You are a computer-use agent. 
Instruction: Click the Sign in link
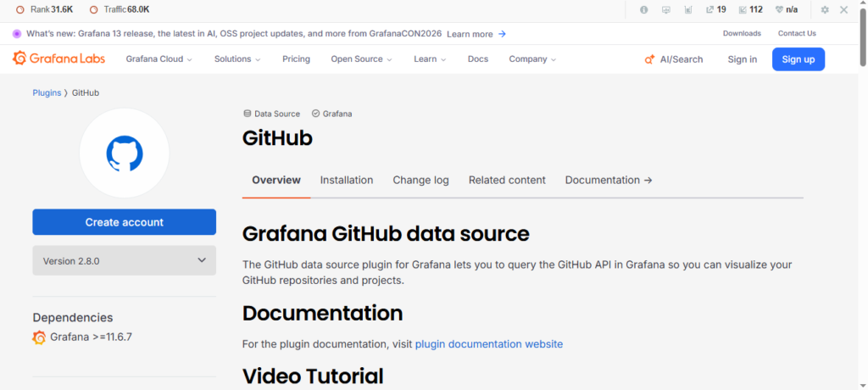743,59
